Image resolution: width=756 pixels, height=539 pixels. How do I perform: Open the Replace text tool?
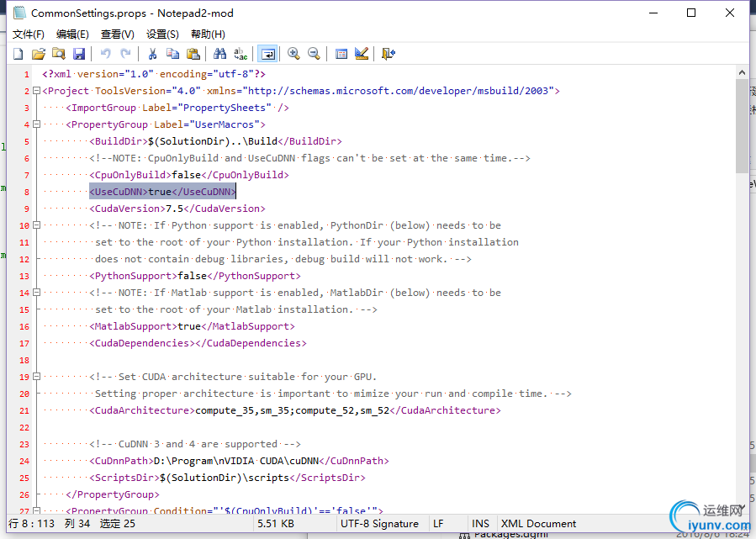[x=241, y=54]
